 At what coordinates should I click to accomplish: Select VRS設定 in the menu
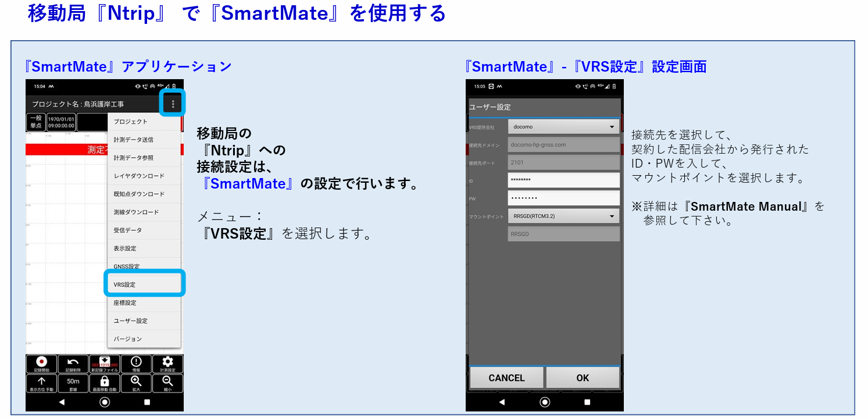point(144,285)
